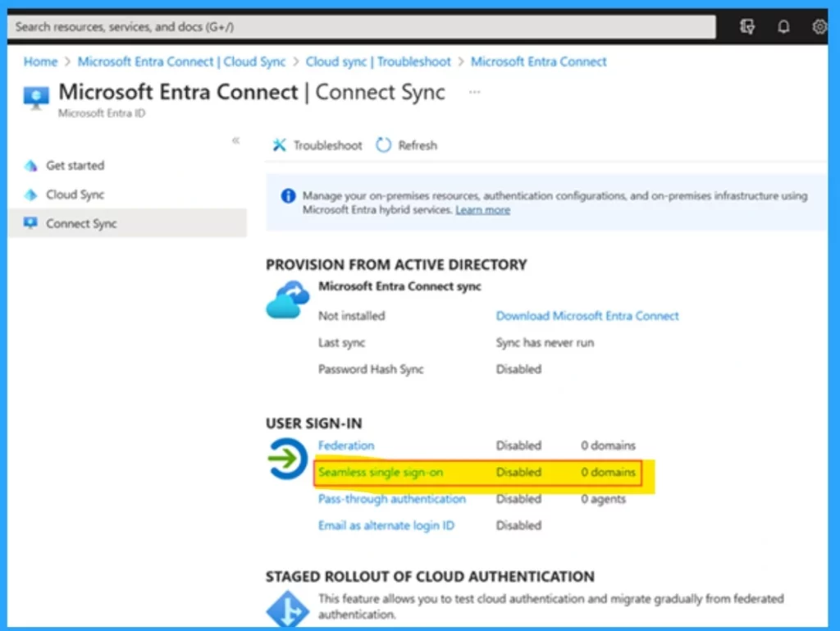The image size is (840, 631).
Task: Open the notifications bell
Action: (x=783, y=26)
